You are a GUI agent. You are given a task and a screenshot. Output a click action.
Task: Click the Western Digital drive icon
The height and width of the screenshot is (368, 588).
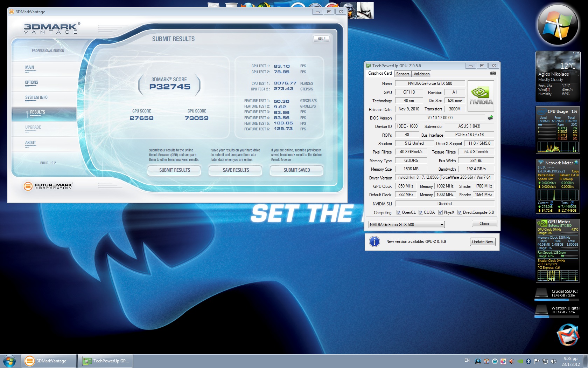point(541,309)
